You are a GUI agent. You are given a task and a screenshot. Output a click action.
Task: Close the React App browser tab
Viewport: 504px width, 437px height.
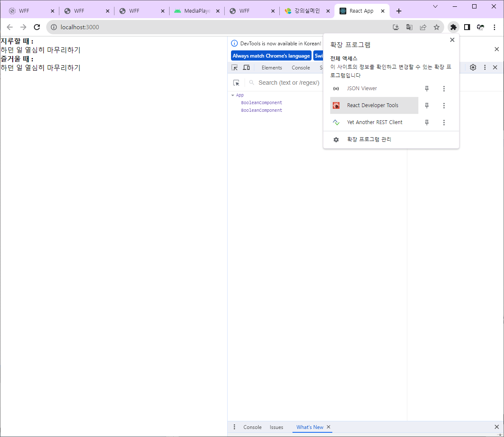point(383,11)
